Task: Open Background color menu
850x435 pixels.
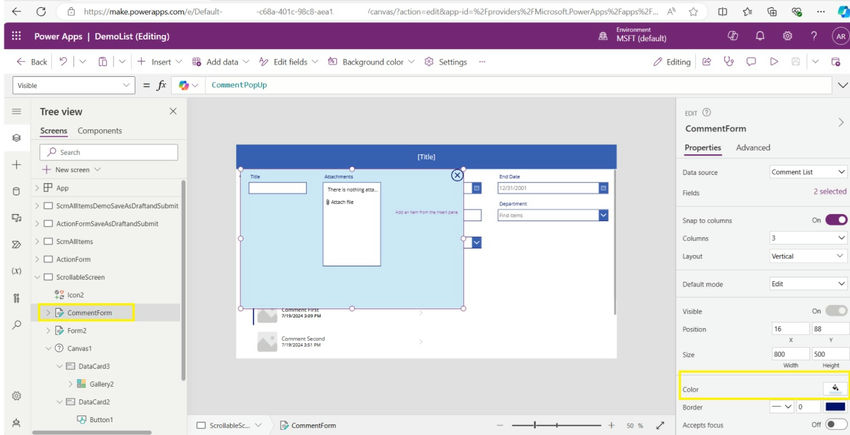Action: click(x=371, y=62)
